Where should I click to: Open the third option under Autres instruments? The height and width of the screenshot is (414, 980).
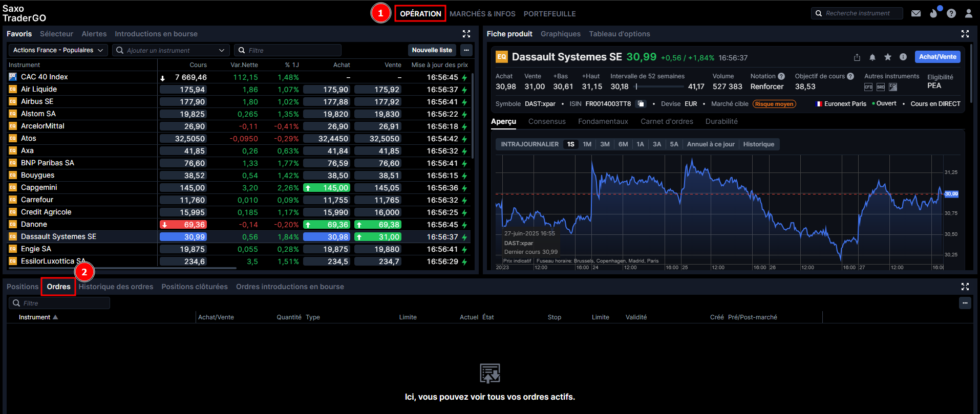coord(893,87)
